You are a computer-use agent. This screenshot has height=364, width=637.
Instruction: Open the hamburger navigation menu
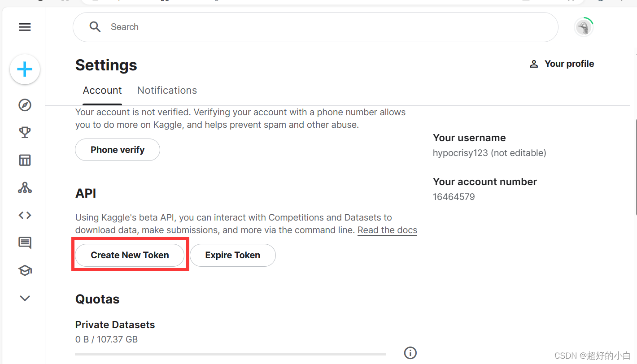[x=25, y=27]
